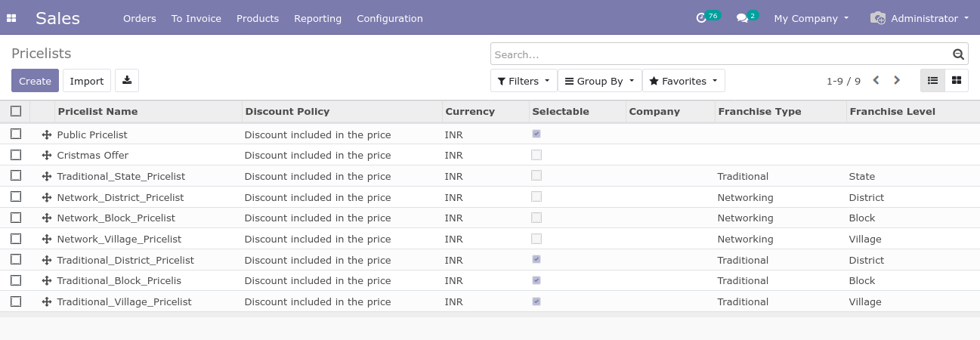980x340 pixels.
Task: Select the Public Pricelist row checkbox
Action: tap(16, 134)
